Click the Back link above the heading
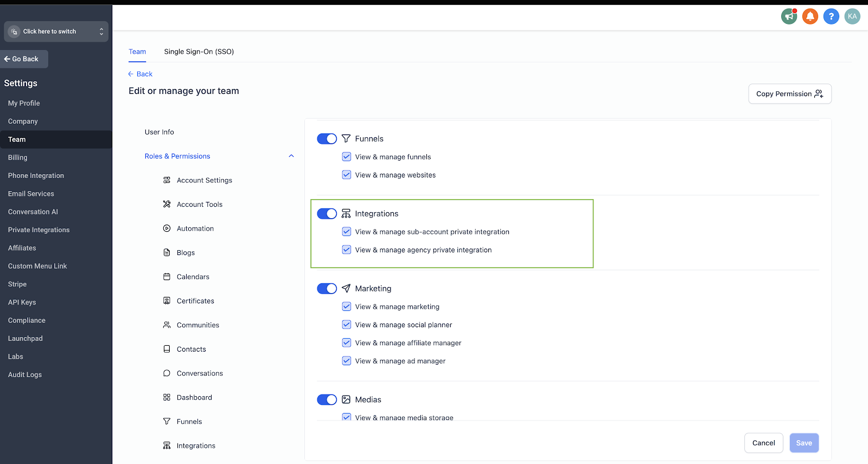The height and width of the screenshot is (464, 868). [x=141, y=74]
